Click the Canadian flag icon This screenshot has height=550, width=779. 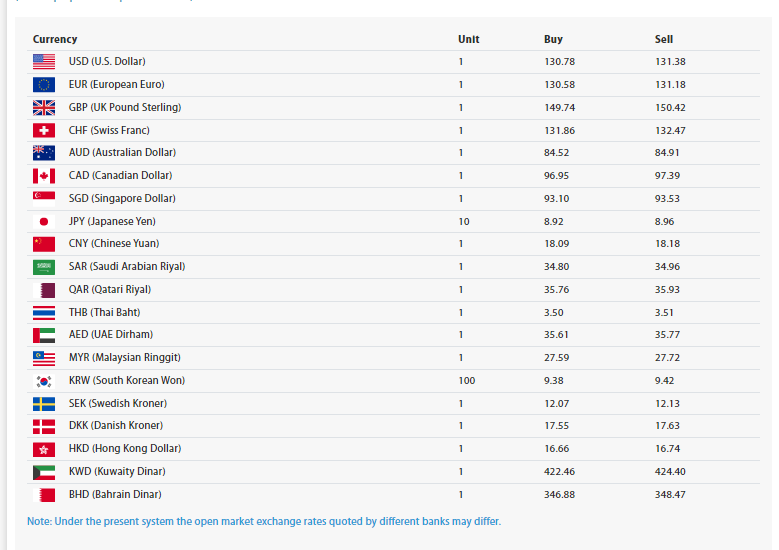point(44,176)
